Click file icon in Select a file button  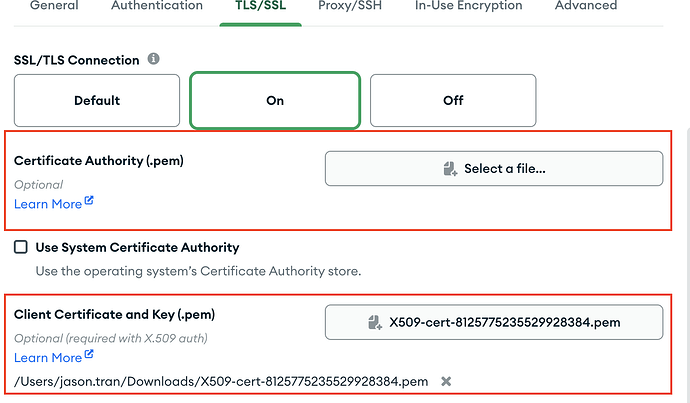pos(450,169)
